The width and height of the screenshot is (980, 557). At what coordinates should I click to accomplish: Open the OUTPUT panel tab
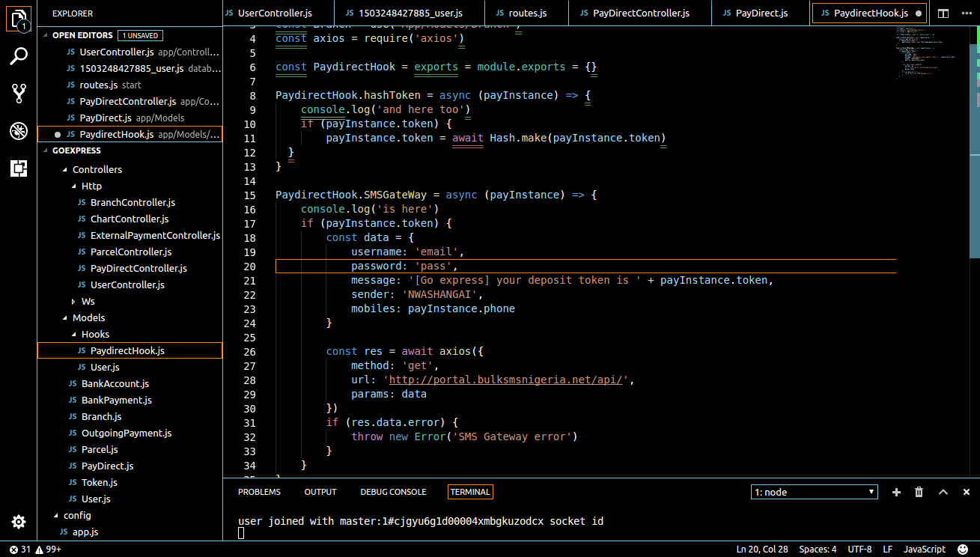point(320,492)
